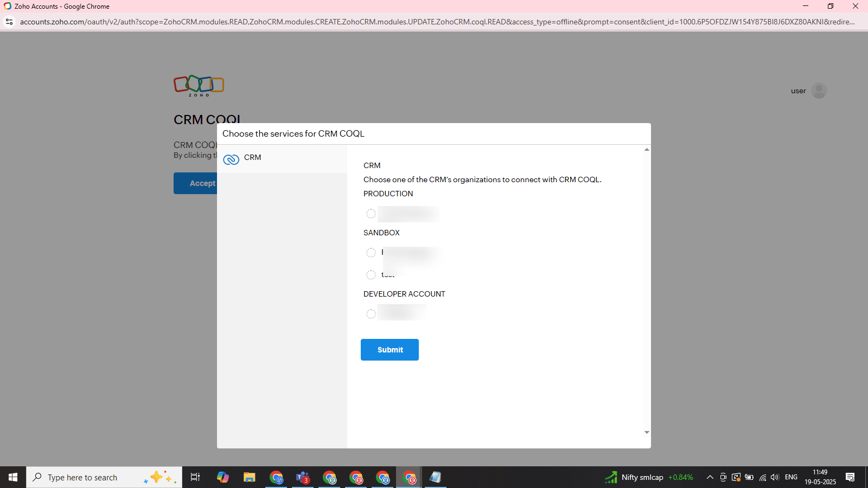Image resolution: width=868 pixels, height=488 pixels.
Task: Open the user profile avatar
Action: 819,91
